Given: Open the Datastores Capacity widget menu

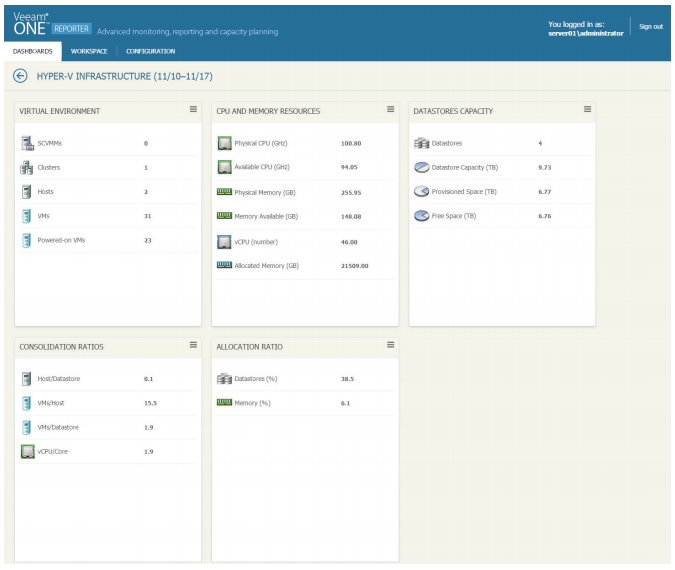Looking at the screenshot, I should pos(587,109).
